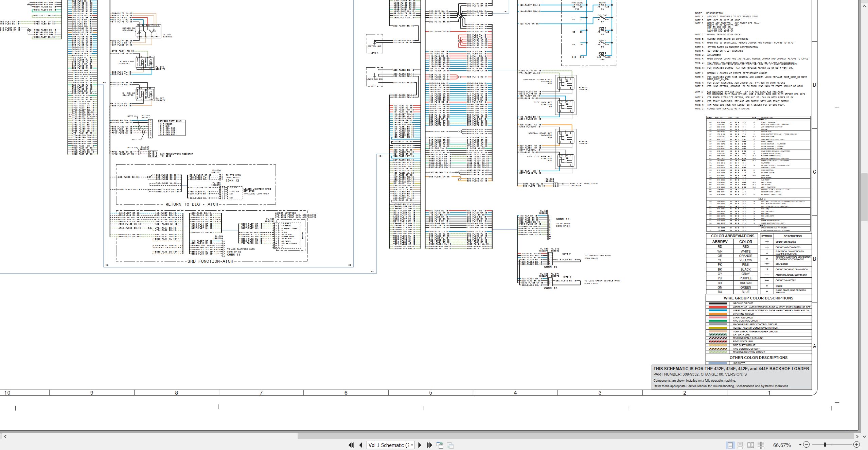Screen dimensions: 868x450
Task: Click the blue HIGHWAYS color bar
Action: (718, 363)
